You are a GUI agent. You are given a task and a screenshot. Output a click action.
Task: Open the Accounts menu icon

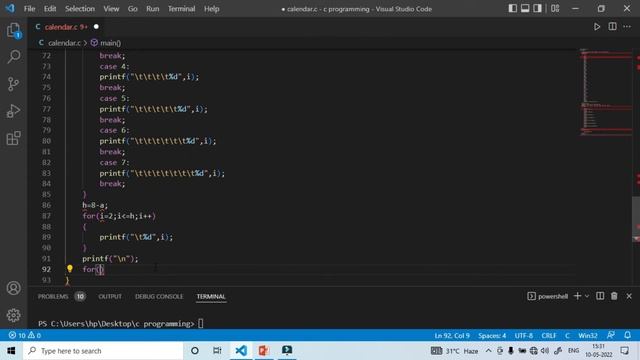click(13, 288)
